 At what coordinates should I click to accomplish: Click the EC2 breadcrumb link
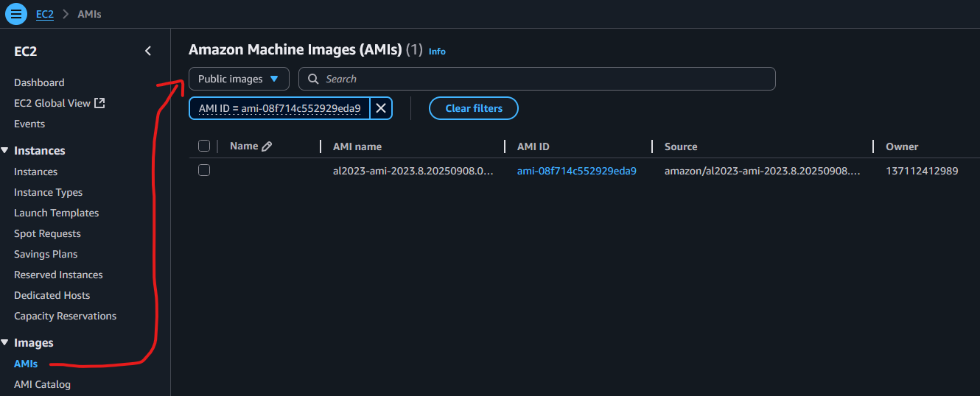[x=45, y=14]
